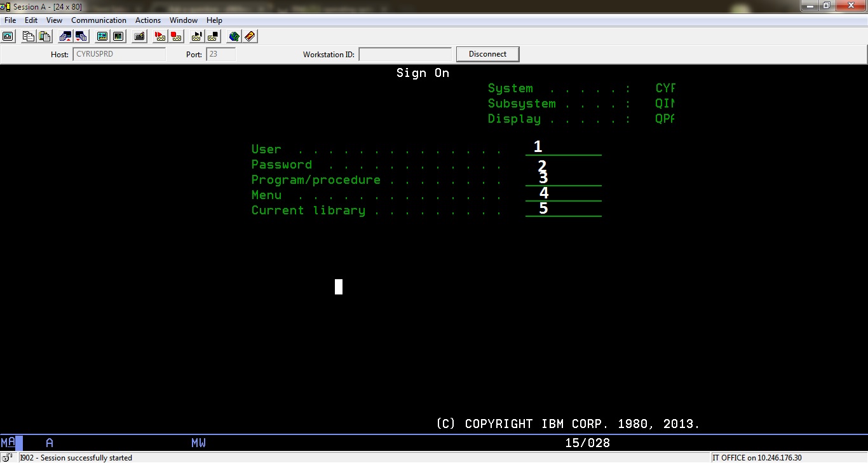Print the current screen
Screen dimensions: 868x463
pyautogui.click(x=8, y=36)
